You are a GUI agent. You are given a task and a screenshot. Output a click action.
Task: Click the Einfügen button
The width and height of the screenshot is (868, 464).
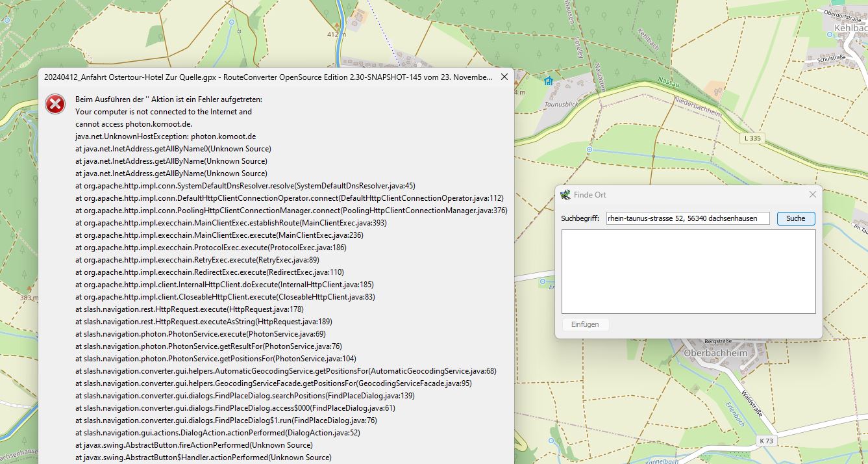click(x=585, y=324)
